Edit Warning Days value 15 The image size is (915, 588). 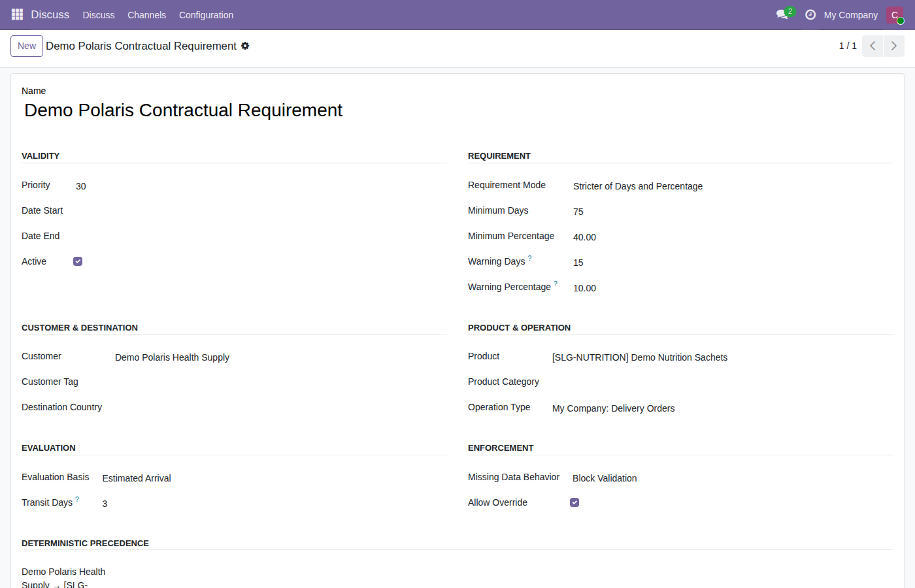tap(733, 263)
